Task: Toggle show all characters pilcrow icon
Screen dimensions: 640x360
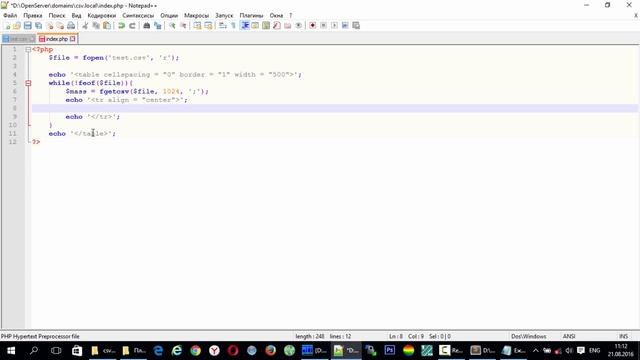Action: (x=233, y=26)
